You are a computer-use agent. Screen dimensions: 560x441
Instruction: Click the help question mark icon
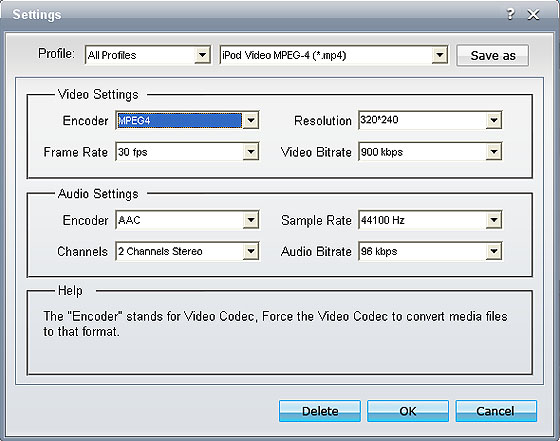[511, 14]
